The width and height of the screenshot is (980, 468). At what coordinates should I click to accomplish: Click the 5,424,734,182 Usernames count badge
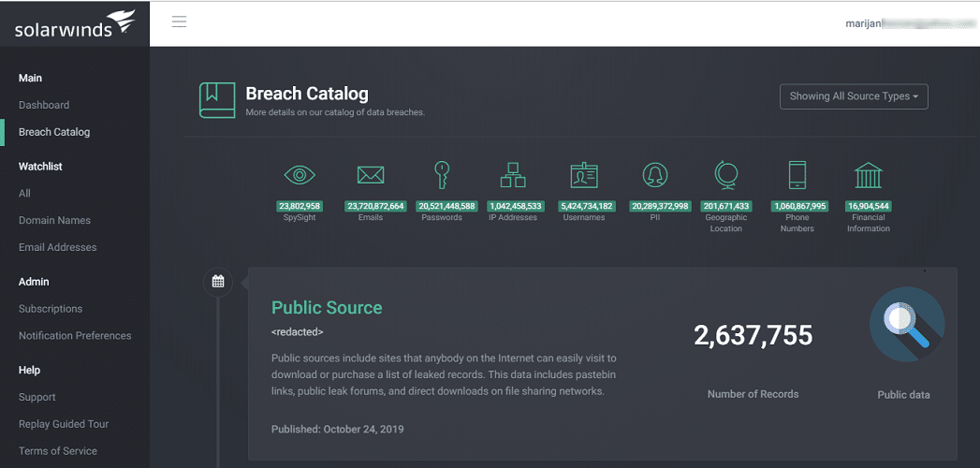[x=587, y=206]
